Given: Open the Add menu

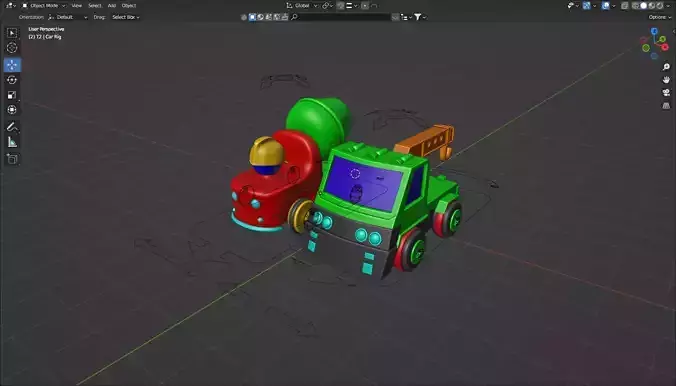Looking at the screenshot, I should (112, 6).
